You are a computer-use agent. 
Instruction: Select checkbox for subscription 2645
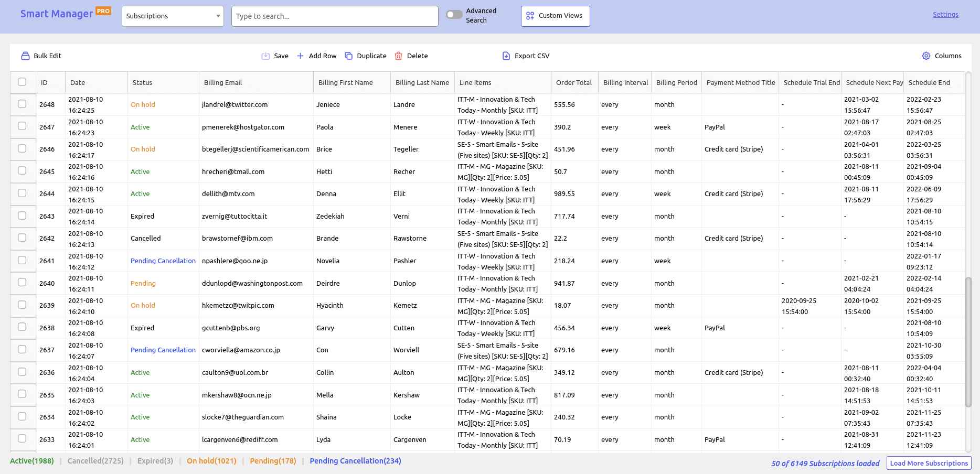(22, 170)
